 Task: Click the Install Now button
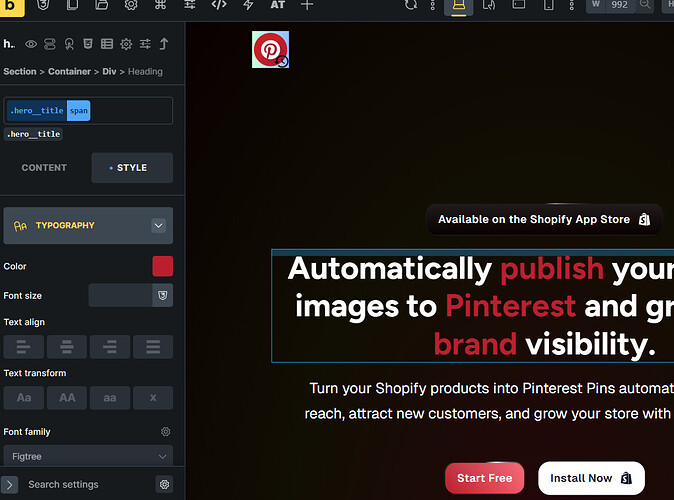pos(591,478)
